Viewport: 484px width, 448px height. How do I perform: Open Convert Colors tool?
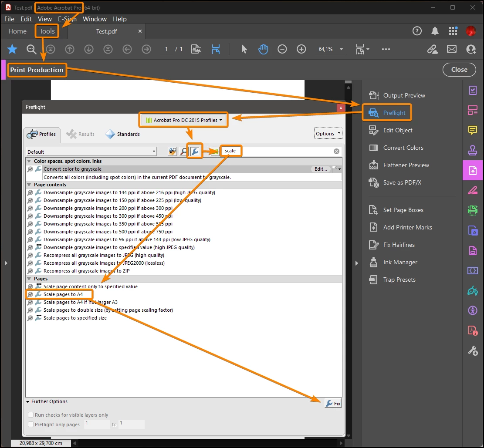point(396,148)
